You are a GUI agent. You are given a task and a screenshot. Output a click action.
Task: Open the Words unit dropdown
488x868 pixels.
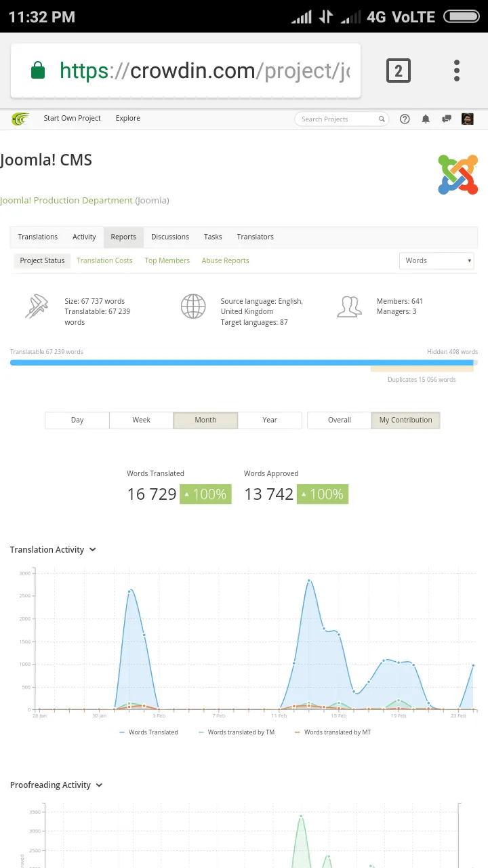437,260
